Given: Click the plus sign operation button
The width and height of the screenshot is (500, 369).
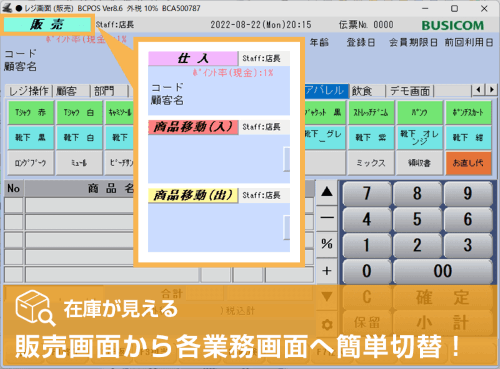Looking at the screenshot, I should [327, 271].
